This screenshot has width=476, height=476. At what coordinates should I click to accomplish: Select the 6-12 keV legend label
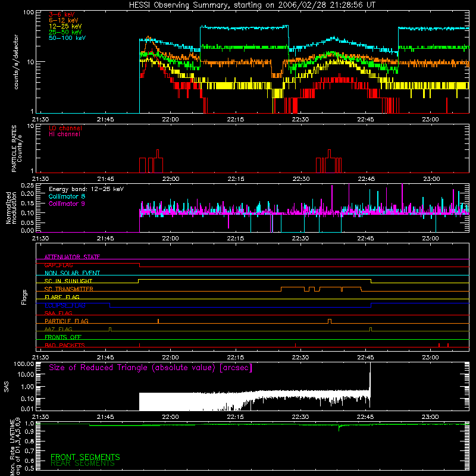[64, 20]
